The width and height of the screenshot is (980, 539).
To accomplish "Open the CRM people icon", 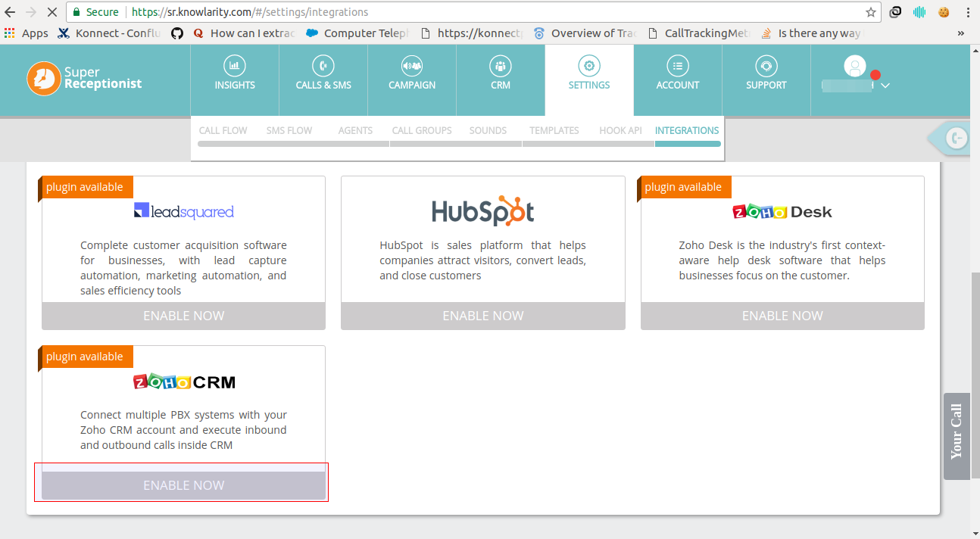I will [501, 65].
